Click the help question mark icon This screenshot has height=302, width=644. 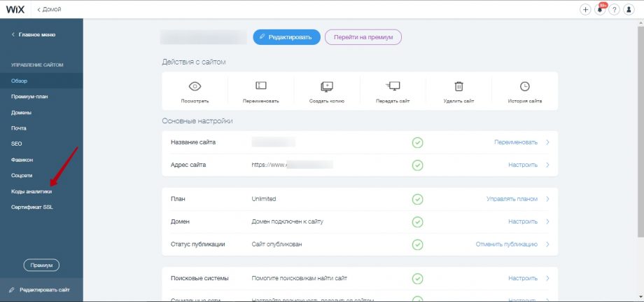pyautogui.click(x=615, y=10)
